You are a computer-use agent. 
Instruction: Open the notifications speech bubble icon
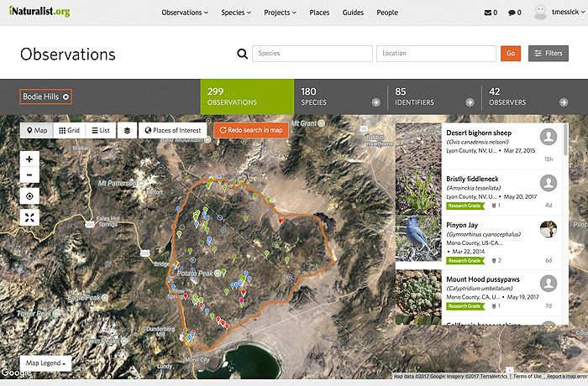click(514, 13)
